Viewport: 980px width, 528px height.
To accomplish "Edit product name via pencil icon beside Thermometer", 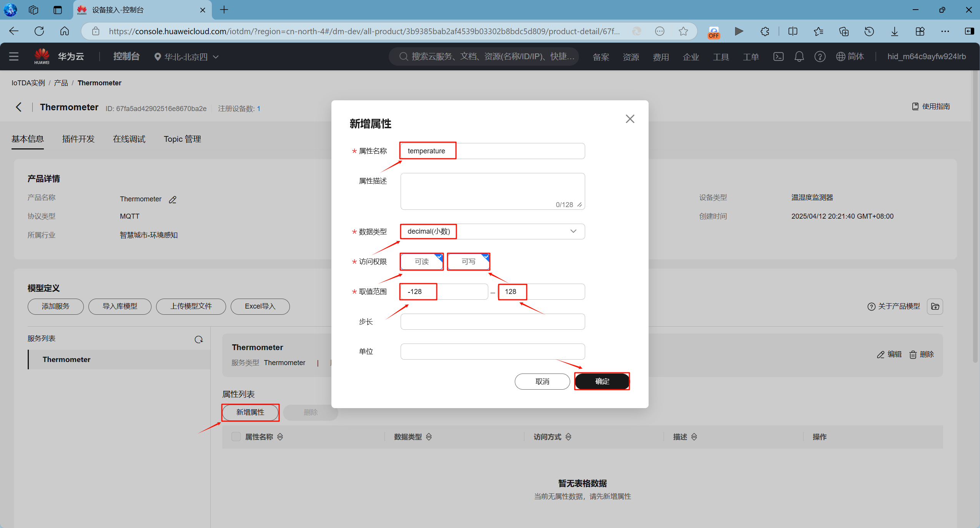I will tap(172, 199).
